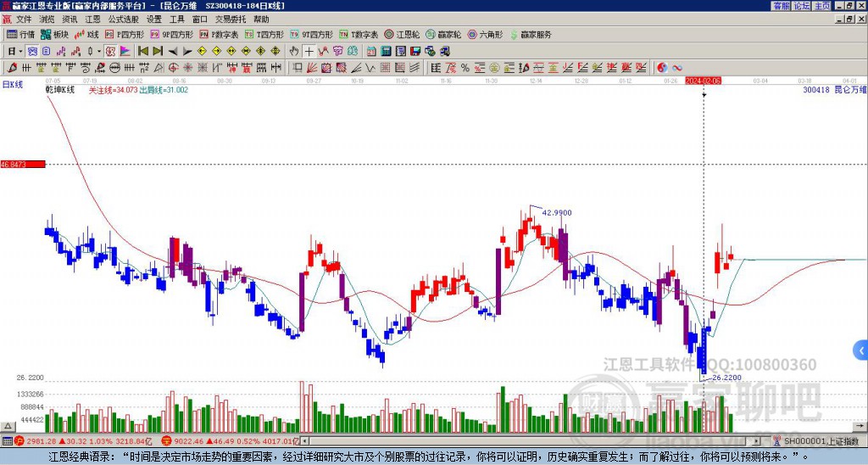Viewport: 868px width, 465px height.
Task: Click the horizontal scrollbar left arrow
Action: [305, 441]
